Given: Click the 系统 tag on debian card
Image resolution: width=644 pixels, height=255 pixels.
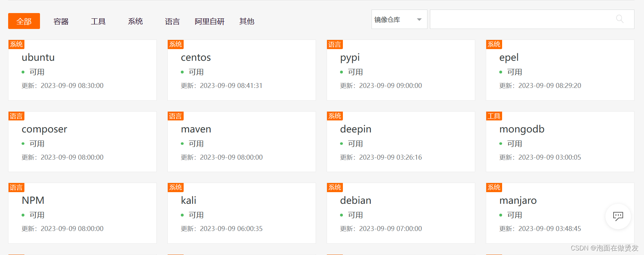Looking at the screenshot, I should (x=335, y=188).
